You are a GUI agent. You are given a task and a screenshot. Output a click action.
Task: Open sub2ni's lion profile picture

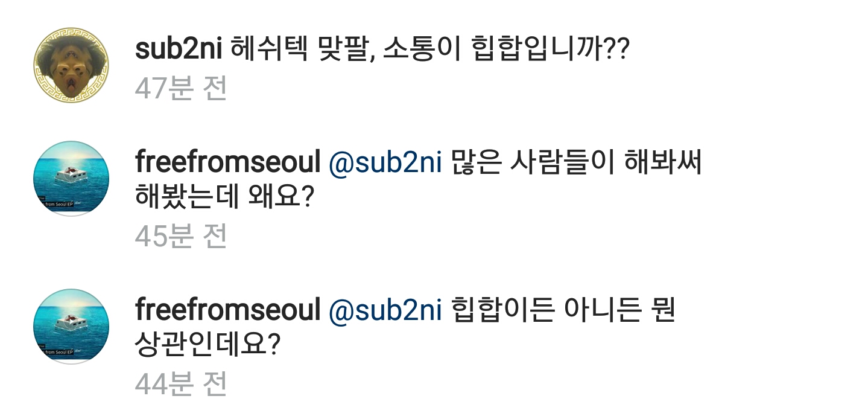(x=71, y=65)
